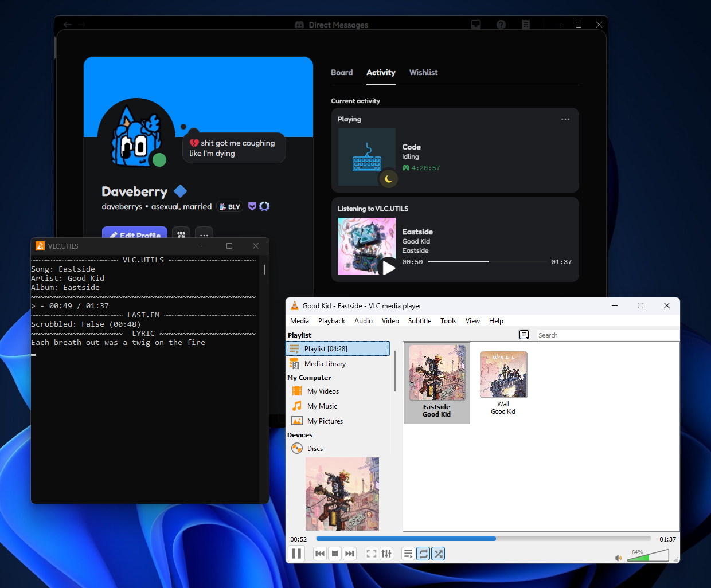Adjust the VLC volume slider
The height and width of the screenshot is (588, 711).
pyautogui.click(x=648, y=555)
